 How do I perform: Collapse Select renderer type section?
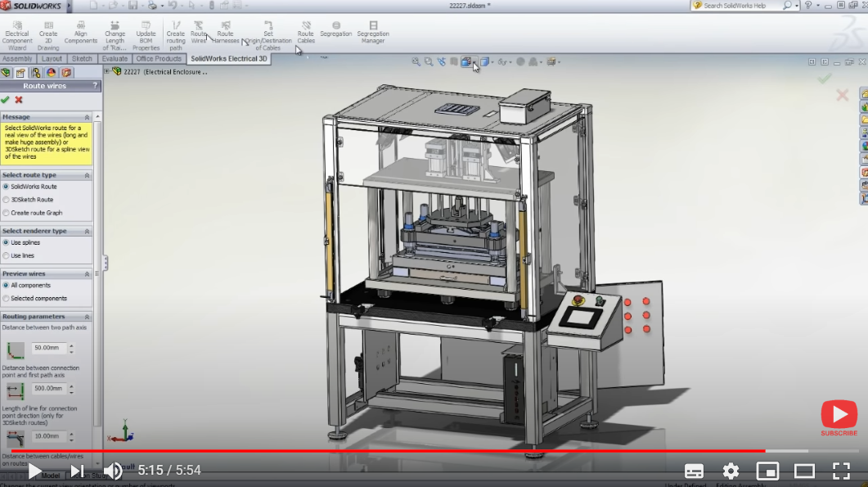click(x=87, y=231)
